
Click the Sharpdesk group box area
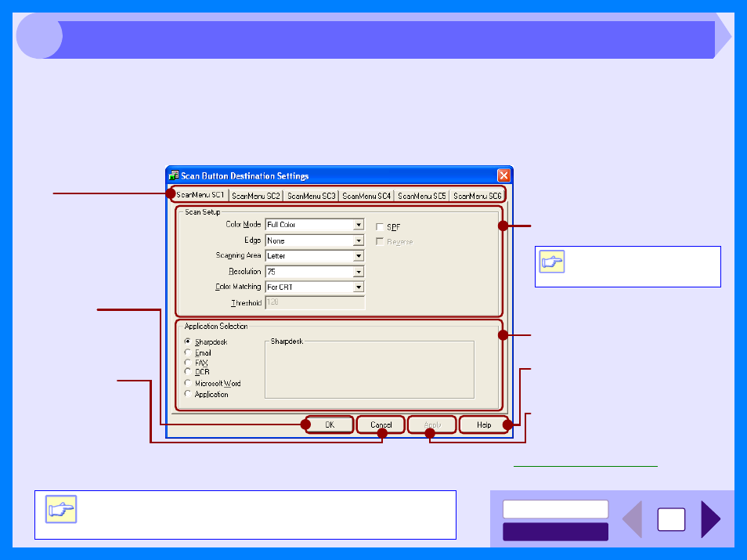370,370
